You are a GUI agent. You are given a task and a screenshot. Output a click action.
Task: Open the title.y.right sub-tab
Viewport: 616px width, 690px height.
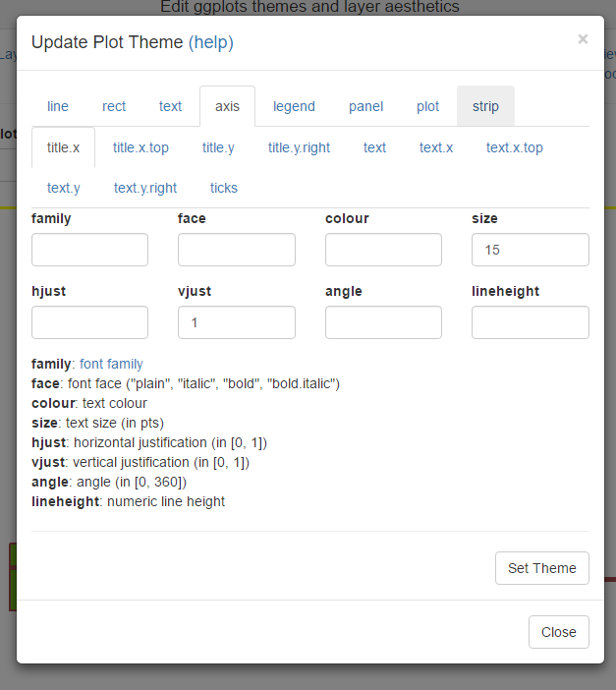point(300,147)
